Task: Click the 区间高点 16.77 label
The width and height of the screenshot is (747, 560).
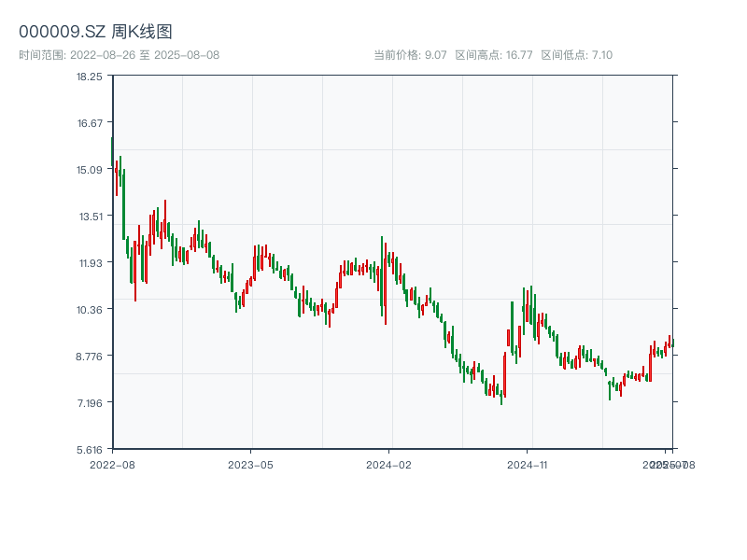Action: (493, 55)
